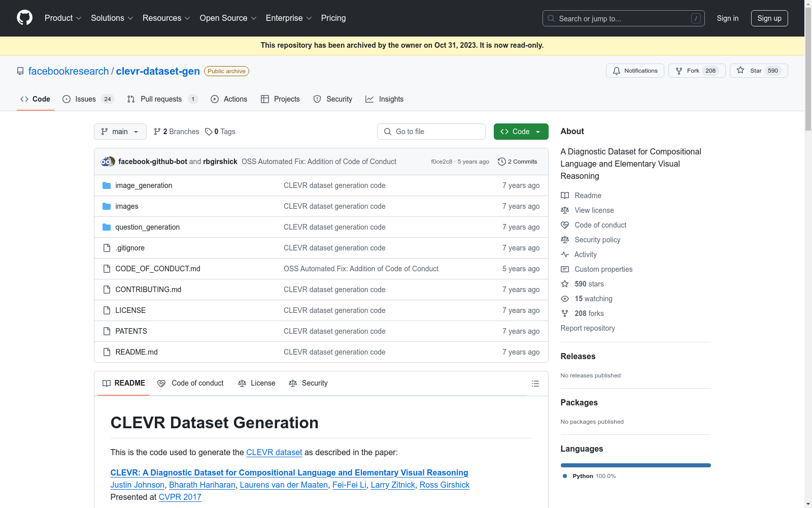
Task: Open the images folder icon
Action: (107, 206)
